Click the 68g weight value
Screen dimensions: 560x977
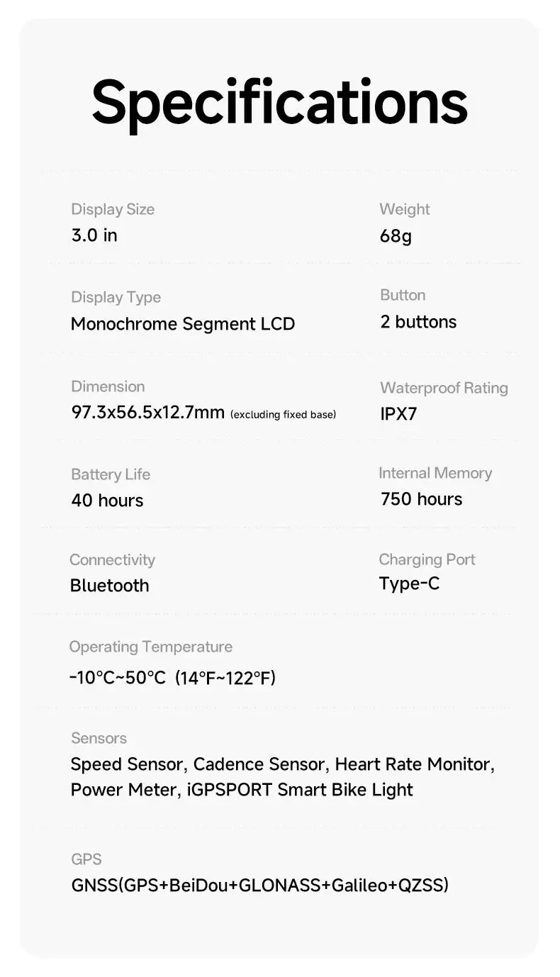tap(396, 236)
